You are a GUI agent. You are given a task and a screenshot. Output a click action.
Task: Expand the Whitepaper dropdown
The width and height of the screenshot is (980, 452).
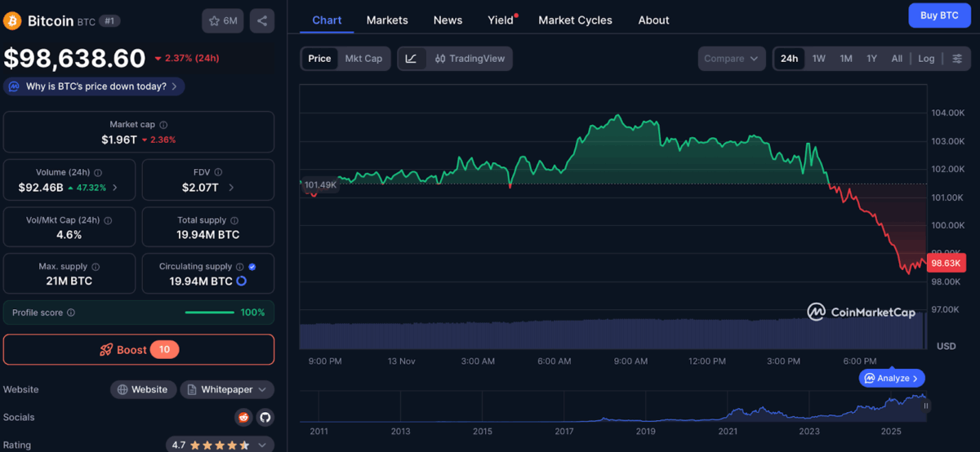pos(262,390)
